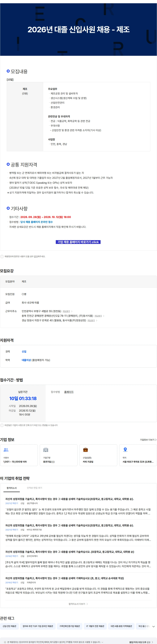Click the 당사 채용 홈페이지 온라인 접수 text

(37, 222)
